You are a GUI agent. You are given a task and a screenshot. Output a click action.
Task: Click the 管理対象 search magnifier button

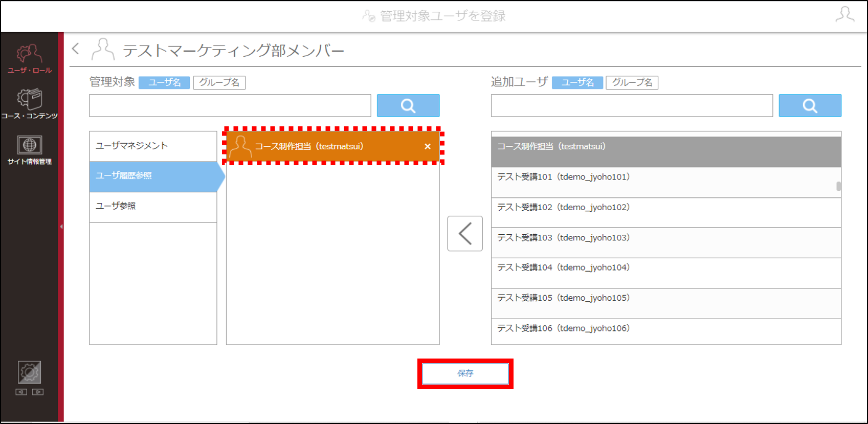click(x=408, y=105)
